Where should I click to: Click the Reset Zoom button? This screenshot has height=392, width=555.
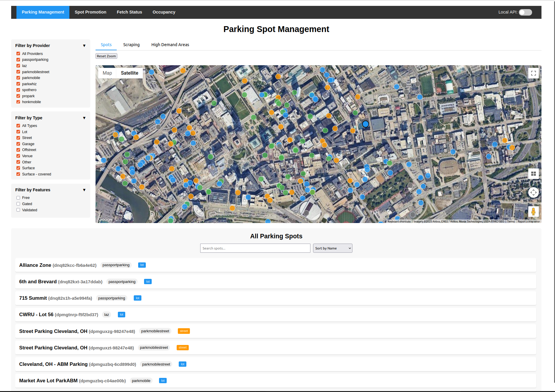point(106,56)
